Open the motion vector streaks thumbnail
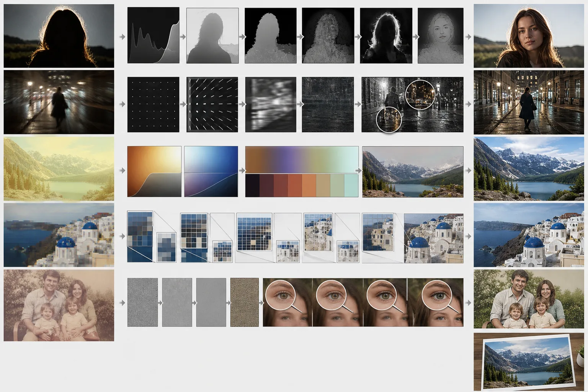Screen dimensions: 588x392 click(x=212, y=105)
